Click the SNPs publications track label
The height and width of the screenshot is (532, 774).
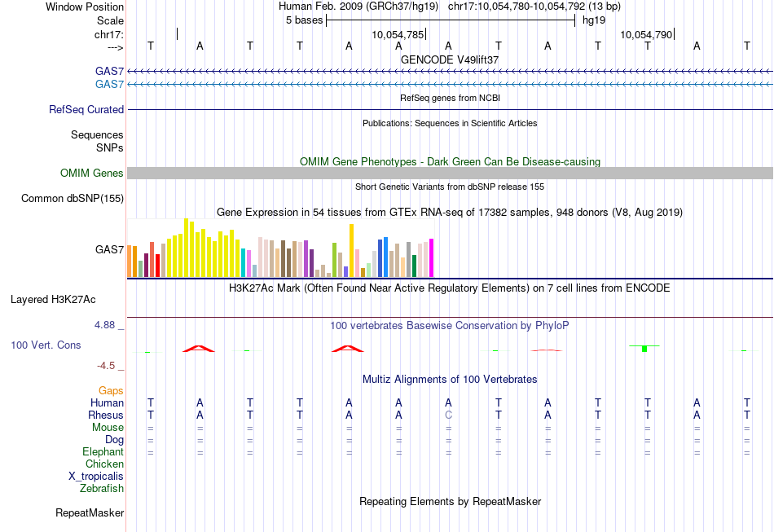[110, 147]
